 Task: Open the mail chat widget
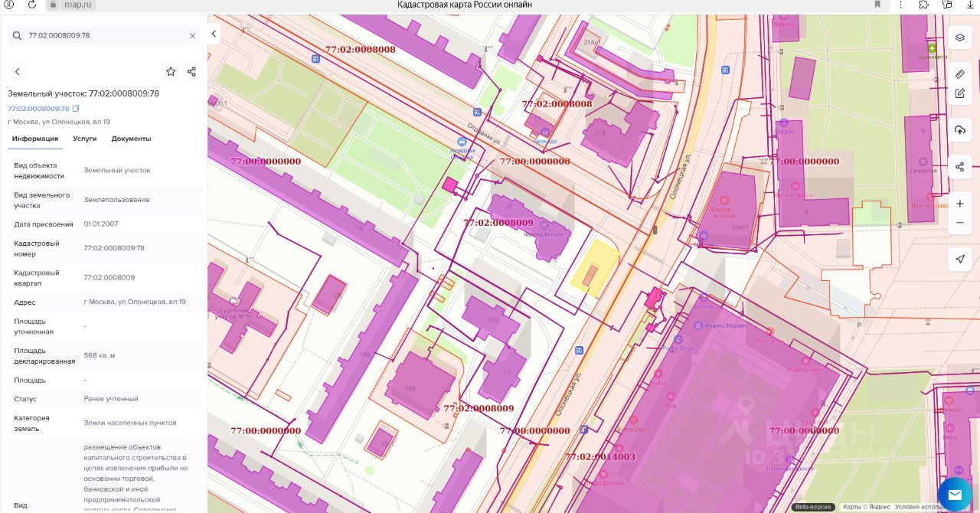[x=955, y=495]
